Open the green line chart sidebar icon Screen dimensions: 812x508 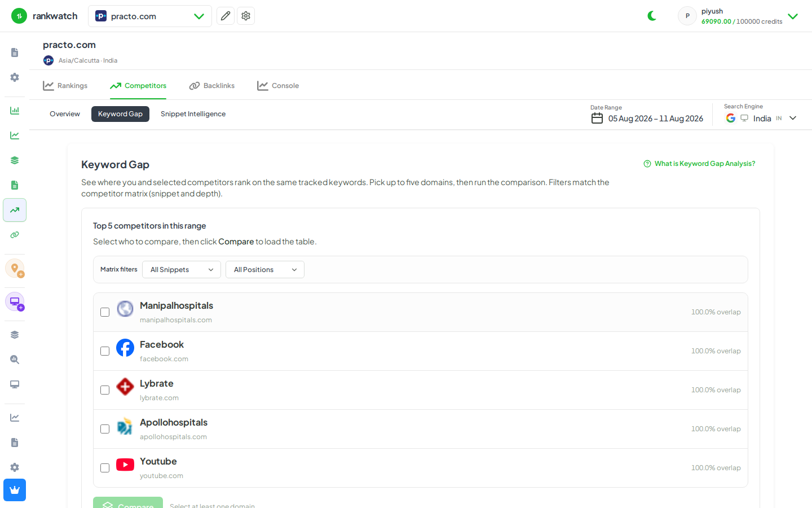coord(15,135)
